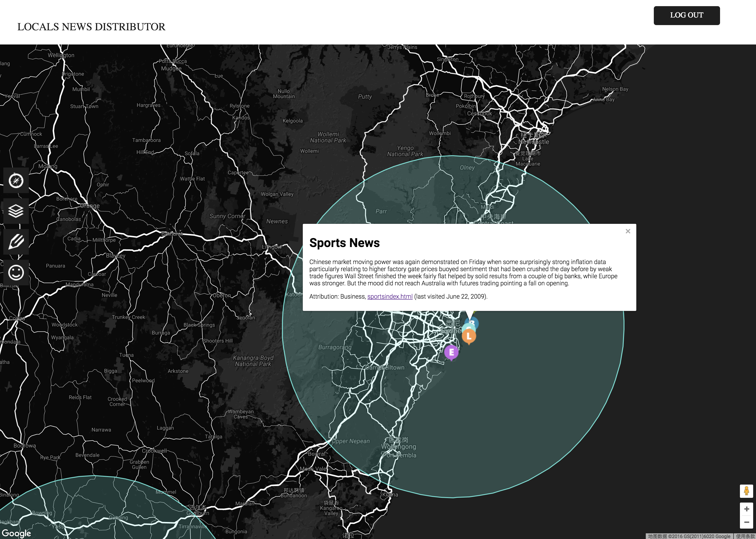Open the 使用条款 terms link
756x539 pixels.
point(745,536)
